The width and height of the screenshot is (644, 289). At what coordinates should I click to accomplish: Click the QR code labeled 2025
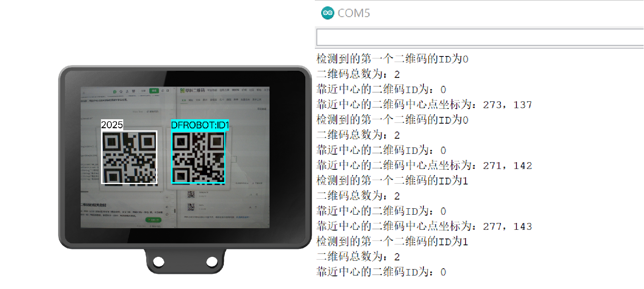130,157
